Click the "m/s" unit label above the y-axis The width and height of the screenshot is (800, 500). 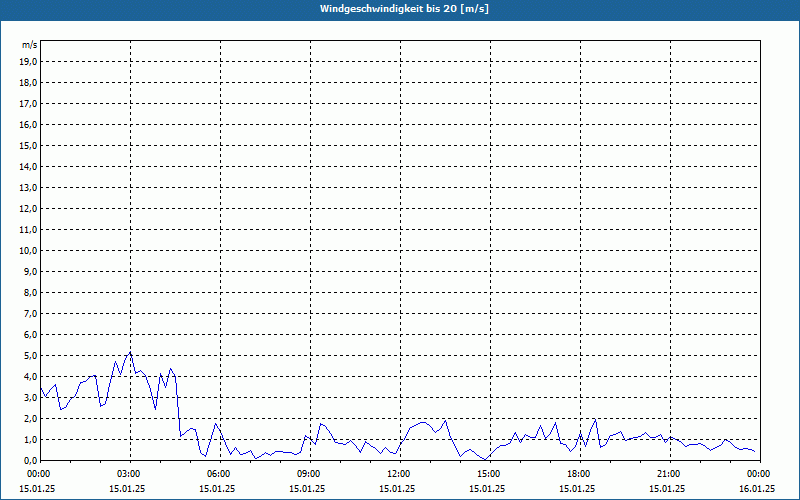[x=30, y=45]
